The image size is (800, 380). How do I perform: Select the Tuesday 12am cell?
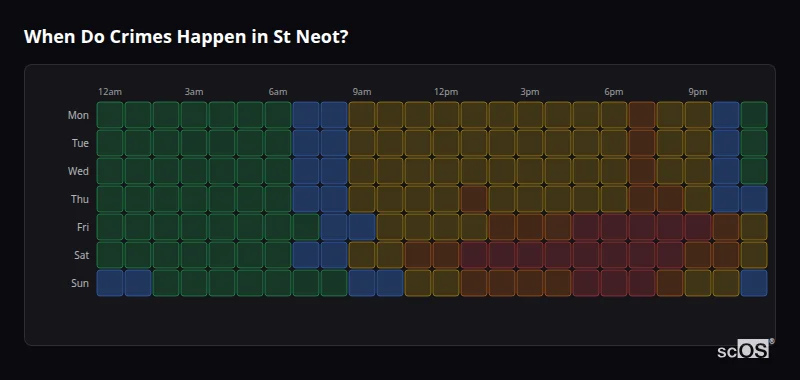pyautogui.click(x=110, y=143)
